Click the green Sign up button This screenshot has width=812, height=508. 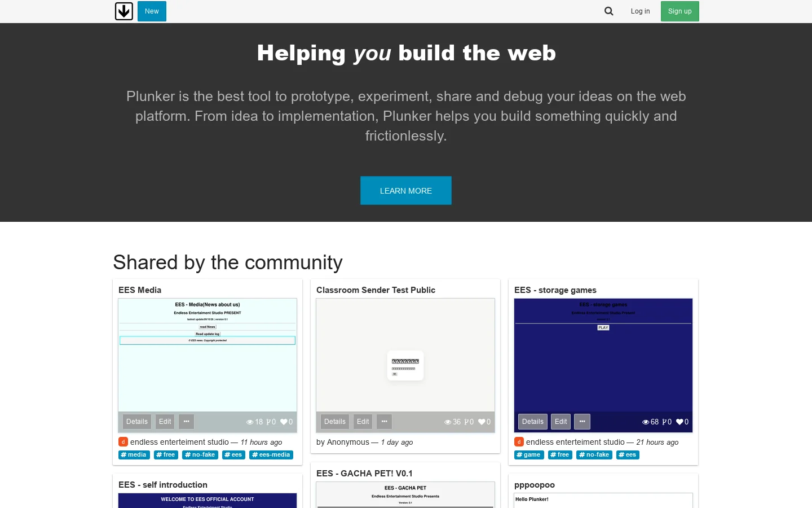click(x=680, y=11)
